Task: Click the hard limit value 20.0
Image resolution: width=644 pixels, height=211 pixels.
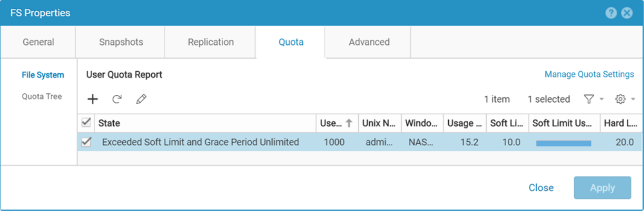Action: (625, 142)
